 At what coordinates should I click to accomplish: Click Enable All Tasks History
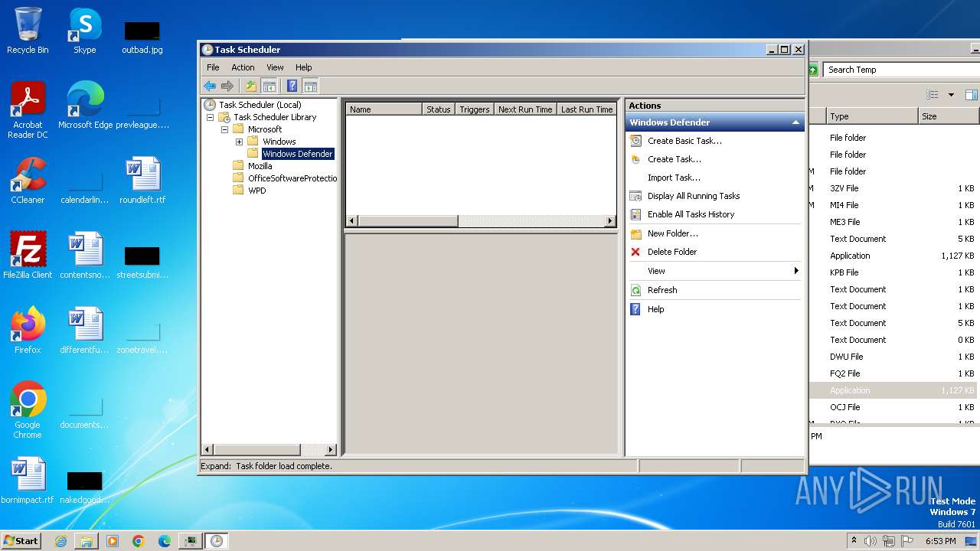pos(691,214)
